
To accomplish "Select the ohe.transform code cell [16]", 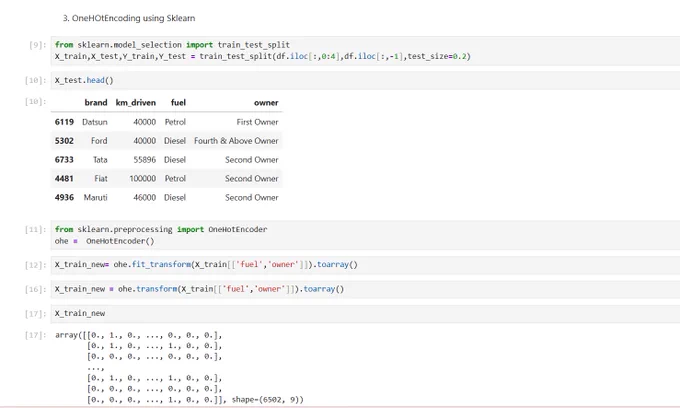I will point(365,289).
